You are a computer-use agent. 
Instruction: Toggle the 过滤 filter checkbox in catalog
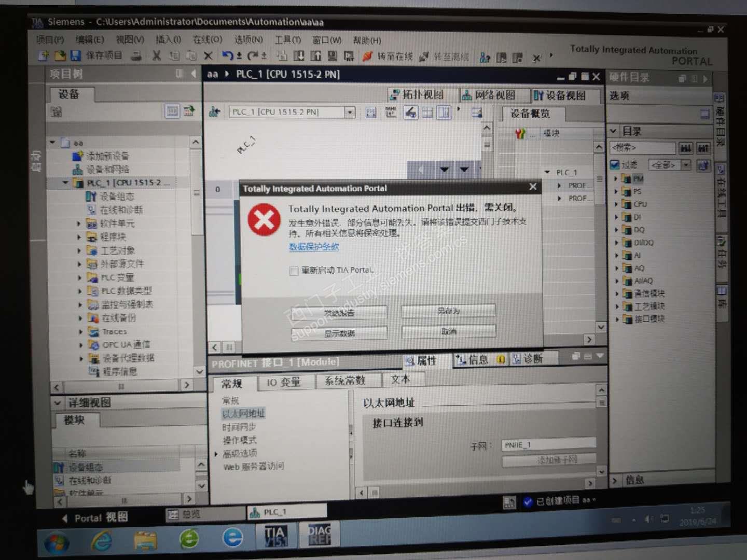coord(615,165)
